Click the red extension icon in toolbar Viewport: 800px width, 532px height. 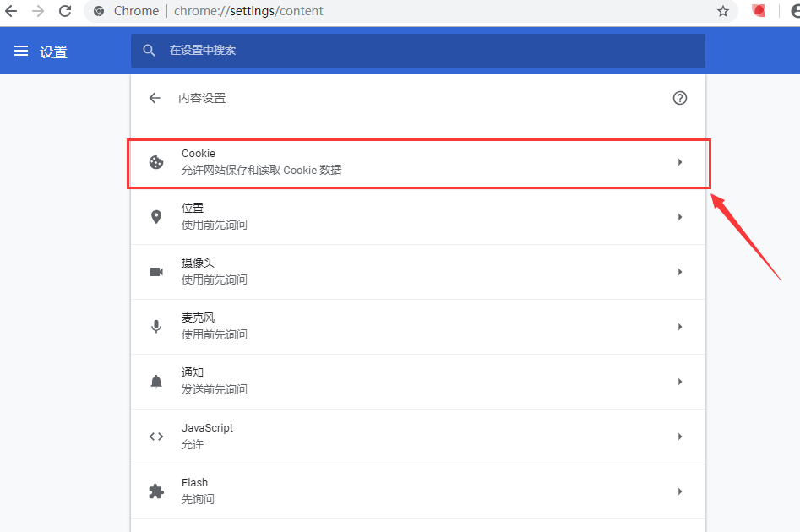click(759, 11)
